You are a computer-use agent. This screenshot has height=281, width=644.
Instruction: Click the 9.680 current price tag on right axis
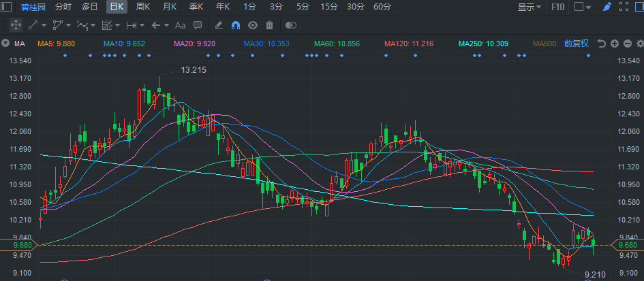pos(628,246)
